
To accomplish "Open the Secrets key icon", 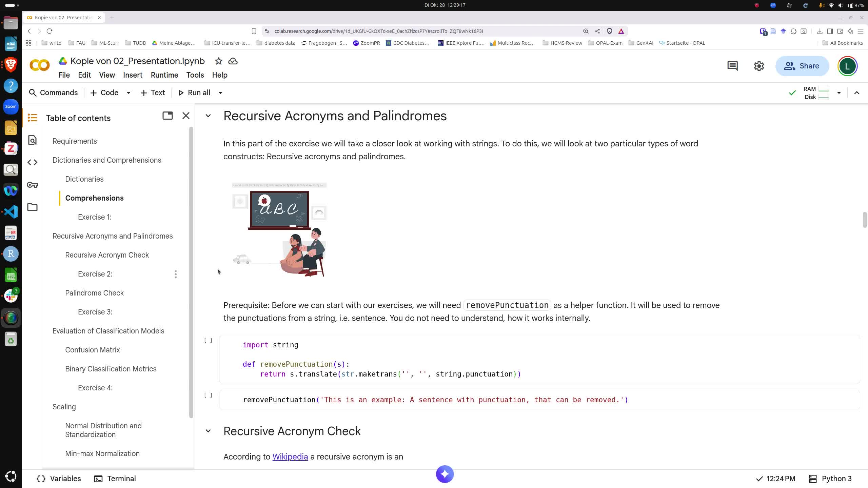I will pyautogui.click(x=32, y=185).
